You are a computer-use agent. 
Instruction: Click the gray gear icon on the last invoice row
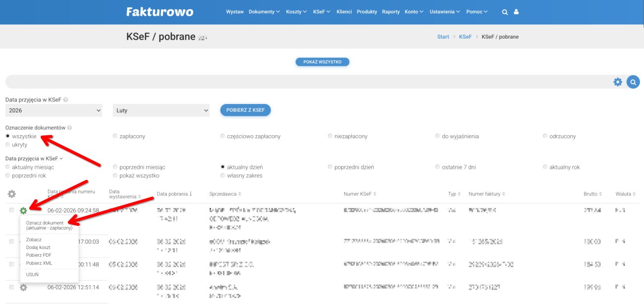point(23,287)
